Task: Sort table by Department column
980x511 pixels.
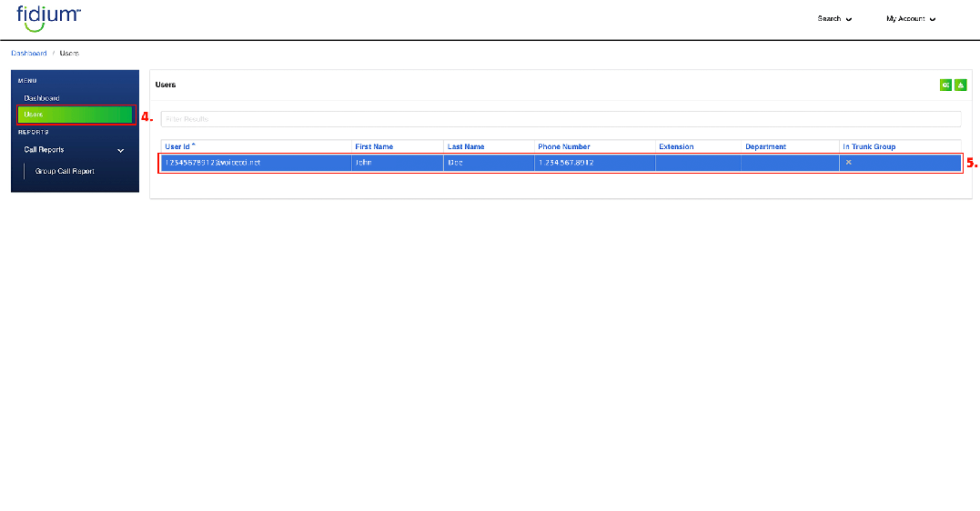Action: point(765,146)
